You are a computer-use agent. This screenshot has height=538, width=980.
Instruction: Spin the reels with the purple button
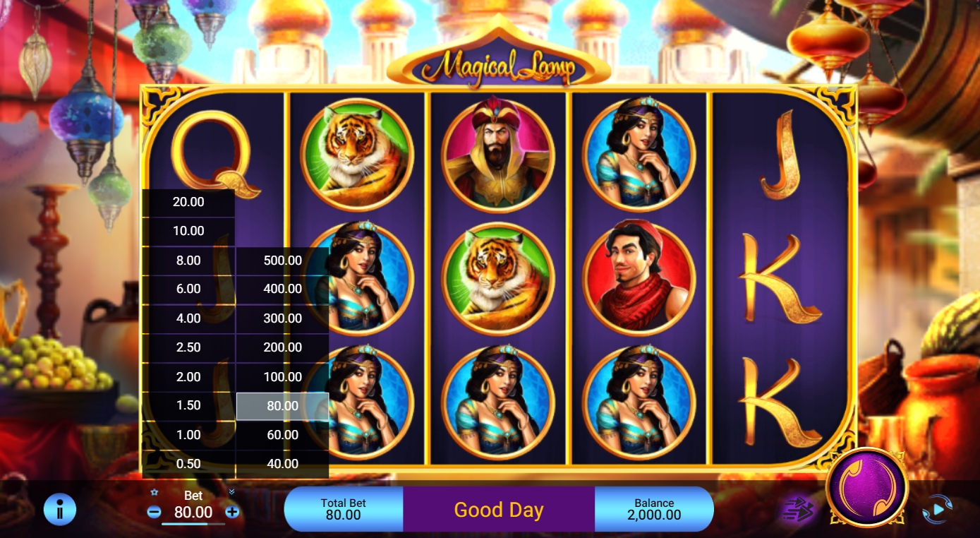pyautogui.click(x=867, y=488)
